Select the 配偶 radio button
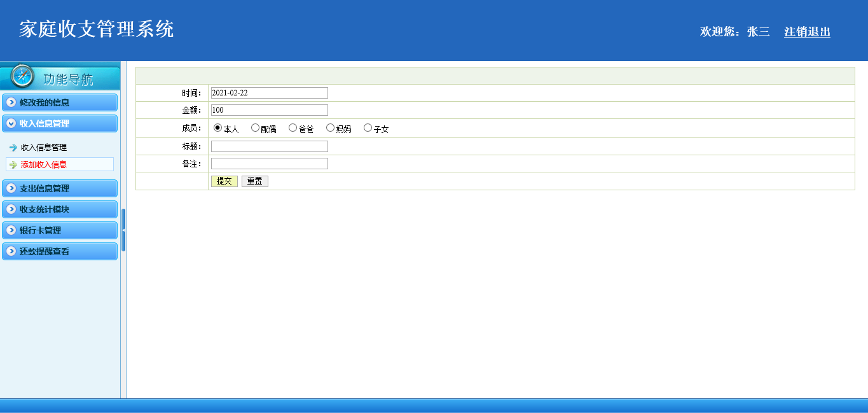This screenshot has height=413, width=868. click(x=255, y=127)
